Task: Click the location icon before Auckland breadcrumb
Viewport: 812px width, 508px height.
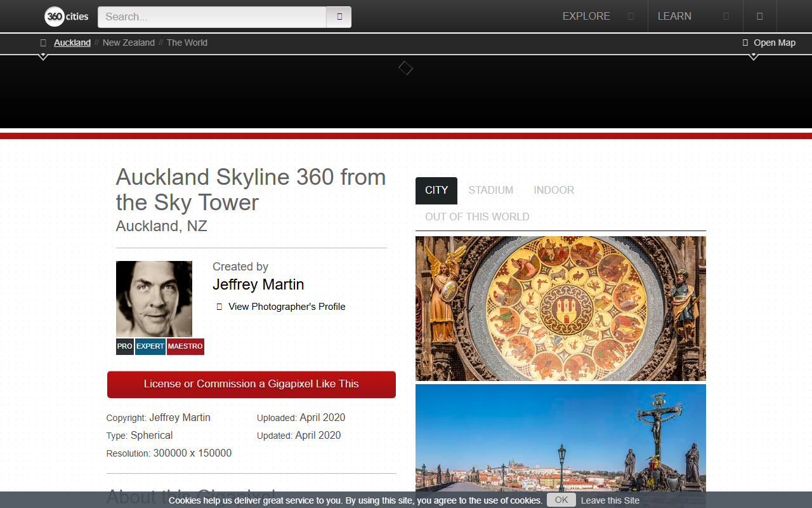Action: pos(43,43)
